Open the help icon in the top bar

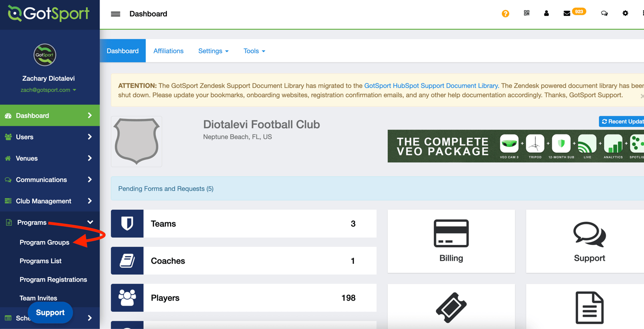tap(505, 13)
